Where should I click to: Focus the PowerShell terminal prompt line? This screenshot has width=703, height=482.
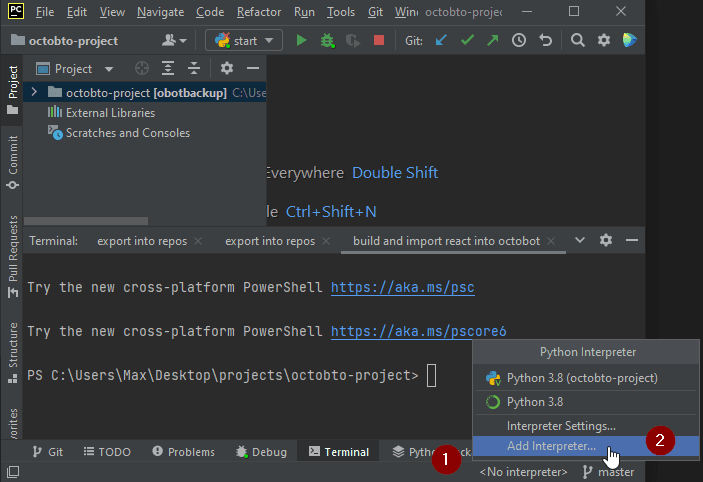[x=231, y=375]
